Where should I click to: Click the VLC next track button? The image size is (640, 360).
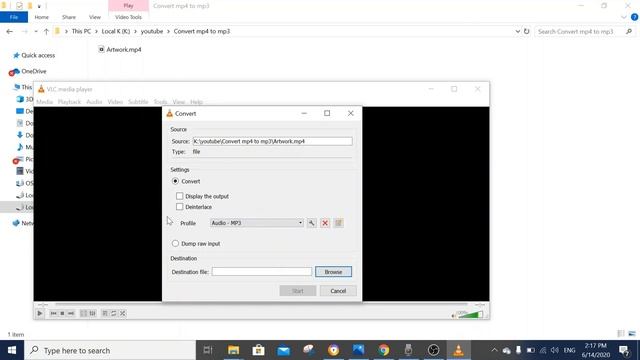(71, 313)
